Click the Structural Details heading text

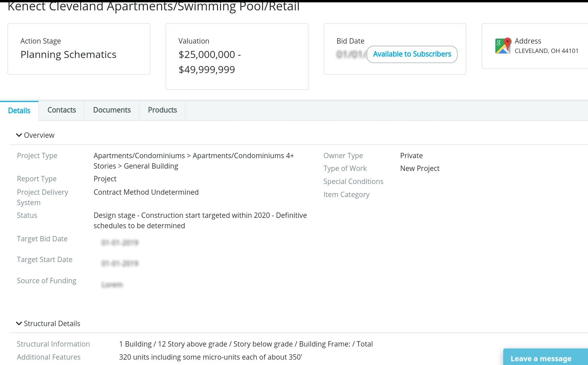[52, 323]
